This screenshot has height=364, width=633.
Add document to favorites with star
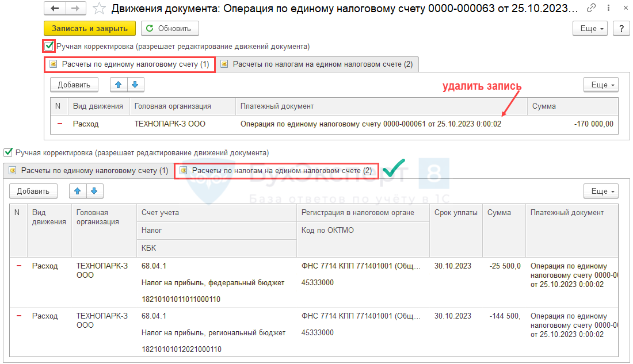(99, 9)
